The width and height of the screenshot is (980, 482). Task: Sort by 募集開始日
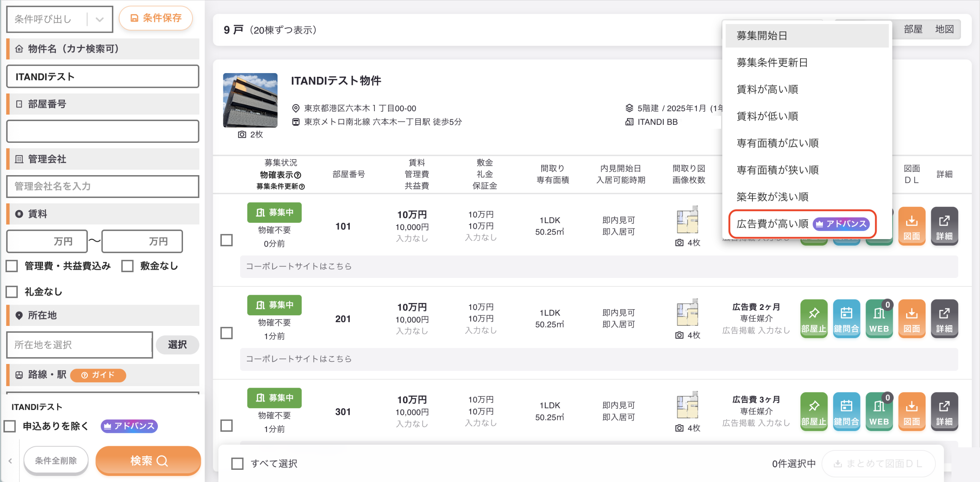click(807, 35)
